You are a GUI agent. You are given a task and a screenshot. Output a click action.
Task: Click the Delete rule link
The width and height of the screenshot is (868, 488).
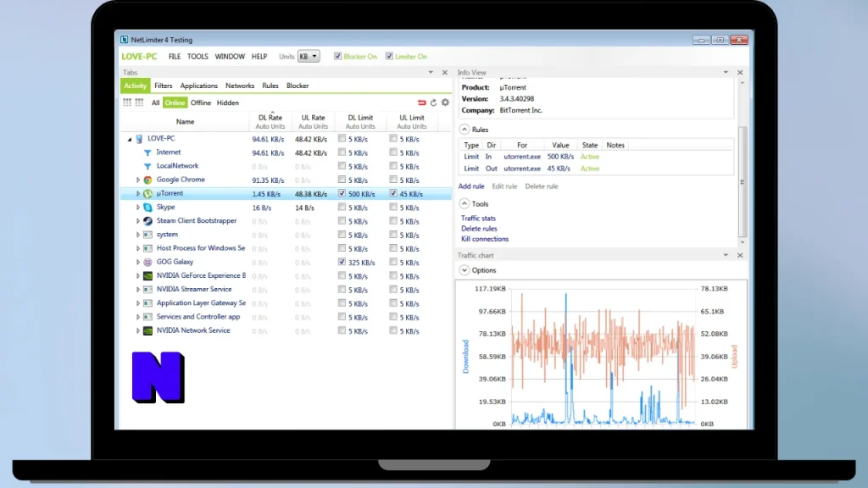click(542, 186)
